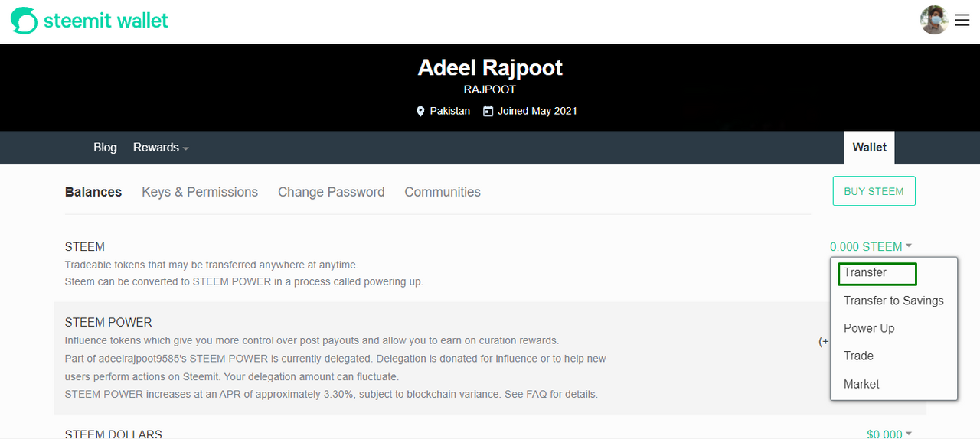The image size is (980, 439).
Task: Go to the Blog tab
Action: pyautogui.click(x=105, y=148)
